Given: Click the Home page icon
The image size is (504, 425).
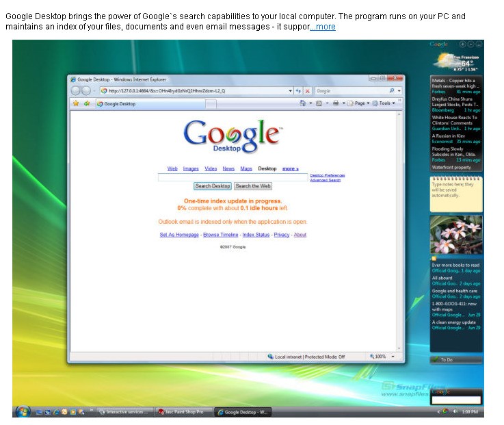Looking at the screenshot, I should coord(302,103).
